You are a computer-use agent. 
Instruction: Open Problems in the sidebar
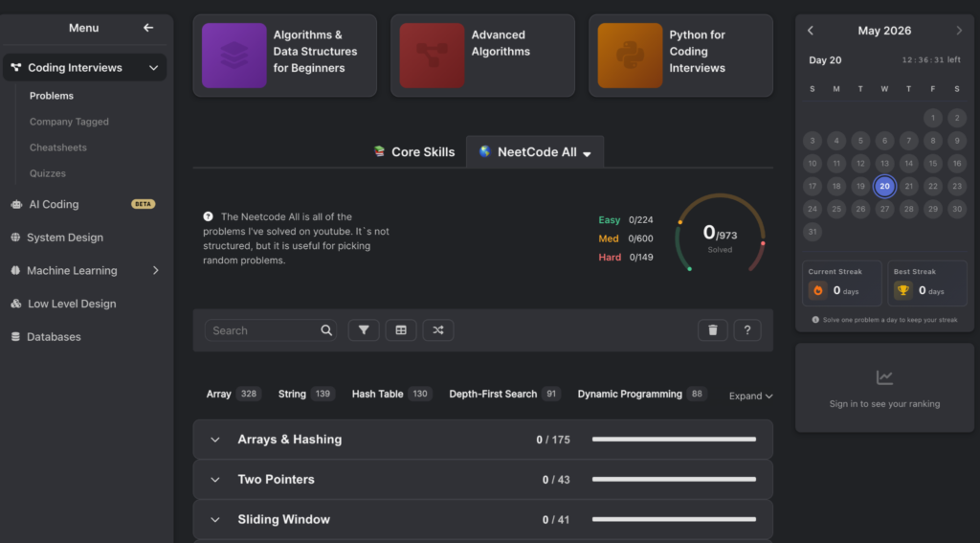click(52, 96)
